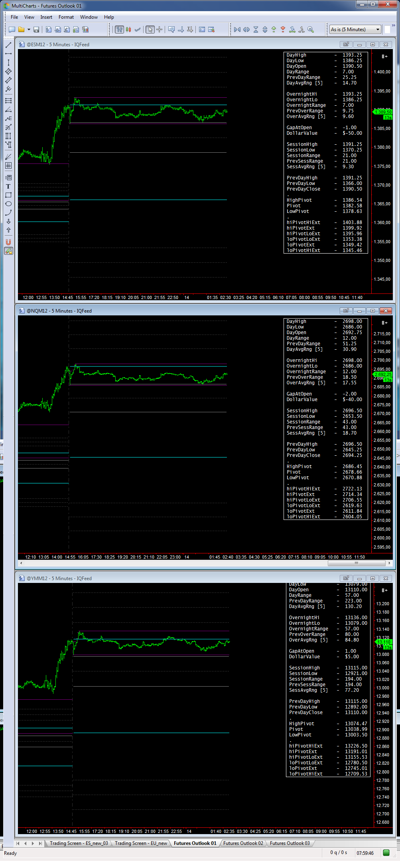Select the Text drawing tool
The image size is (400, 868).
tap(8, 186)
